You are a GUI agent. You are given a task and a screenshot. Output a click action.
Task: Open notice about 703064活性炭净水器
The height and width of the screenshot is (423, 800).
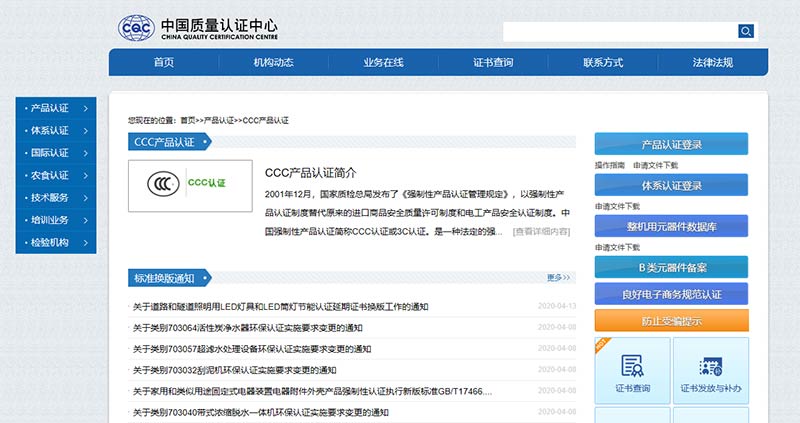point(247,328)
